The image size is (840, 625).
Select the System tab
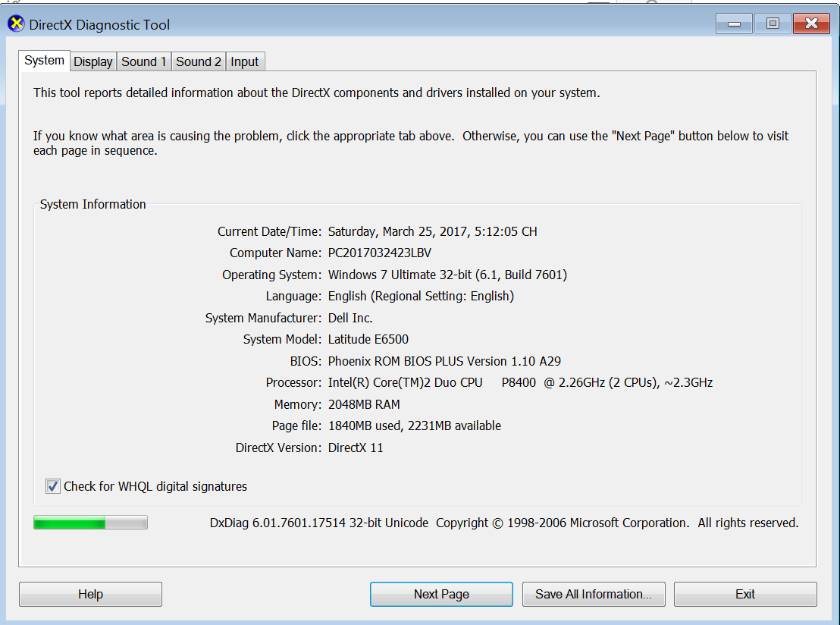click(44, 61)
